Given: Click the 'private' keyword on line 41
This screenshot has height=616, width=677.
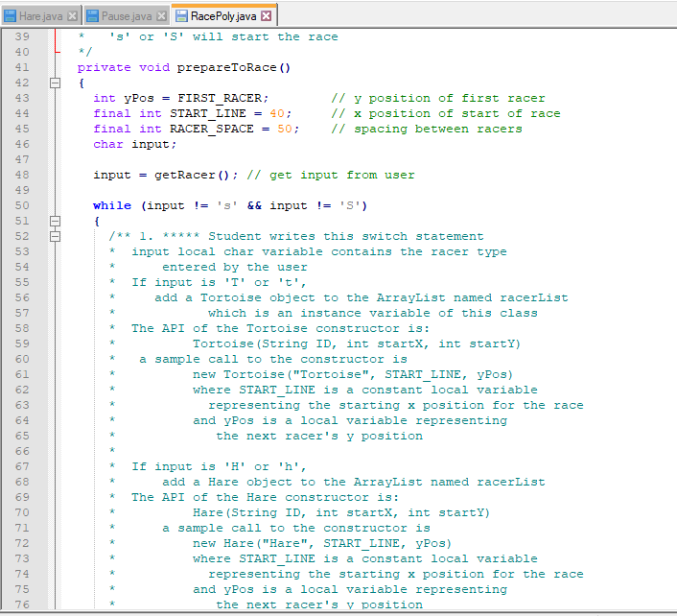Looking at the screenshot, I should click(x=105, y=68).
